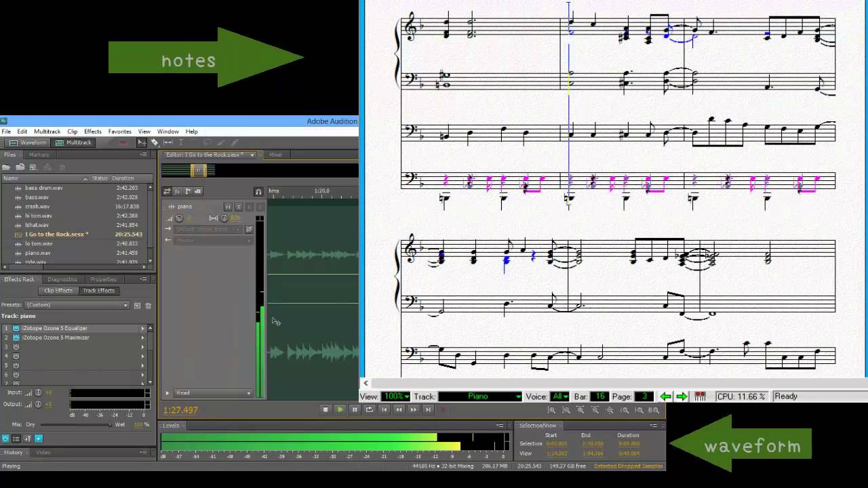868x488 pixels.
Task: Click the 1:27.497 time display
Action: click(180, 410)
